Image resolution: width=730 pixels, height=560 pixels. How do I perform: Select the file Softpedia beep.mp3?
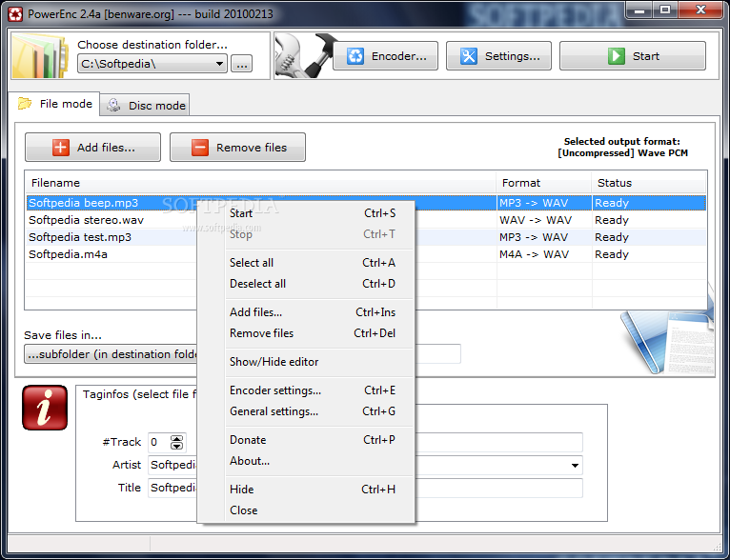[x=83, y=203]
